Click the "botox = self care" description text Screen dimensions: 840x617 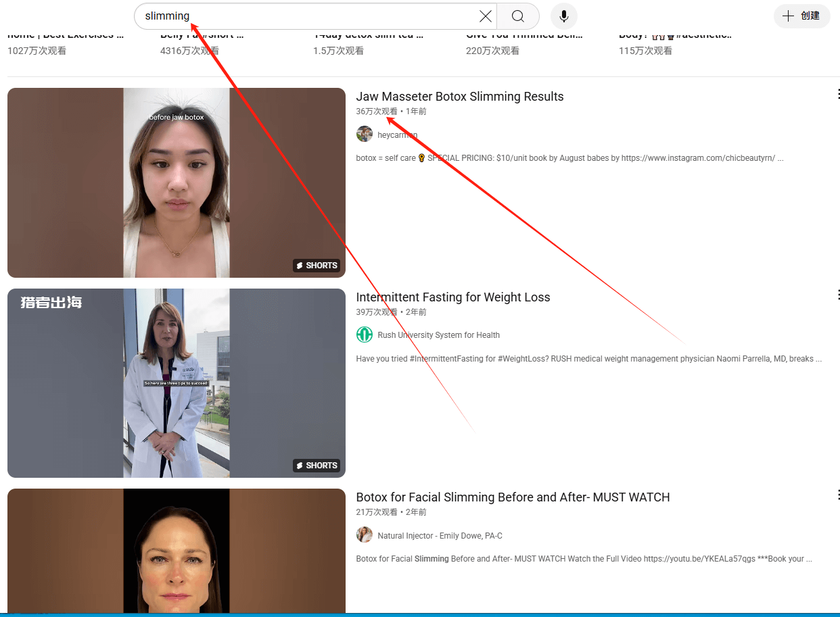570,158
